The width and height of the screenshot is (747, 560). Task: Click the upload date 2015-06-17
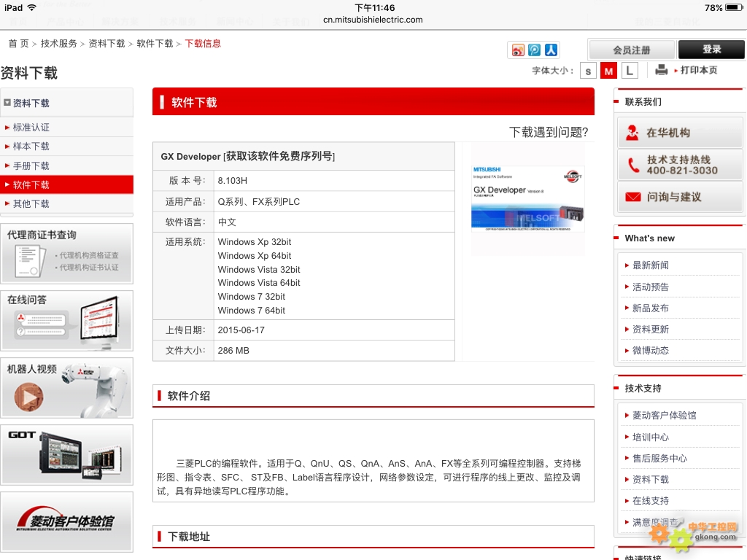coord(241,330)
